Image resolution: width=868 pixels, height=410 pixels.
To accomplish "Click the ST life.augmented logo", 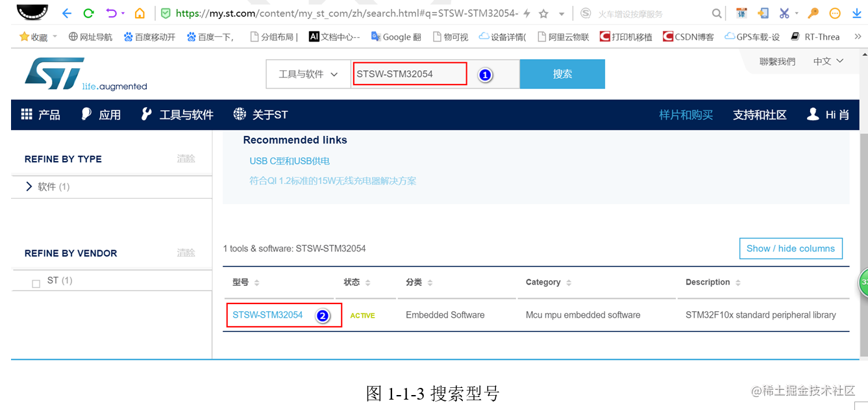I will tap(86, 74).
